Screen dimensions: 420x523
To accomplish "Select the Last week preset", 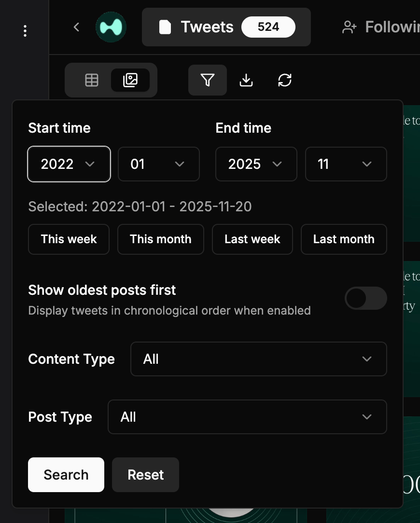I will [x=252, y=239].
